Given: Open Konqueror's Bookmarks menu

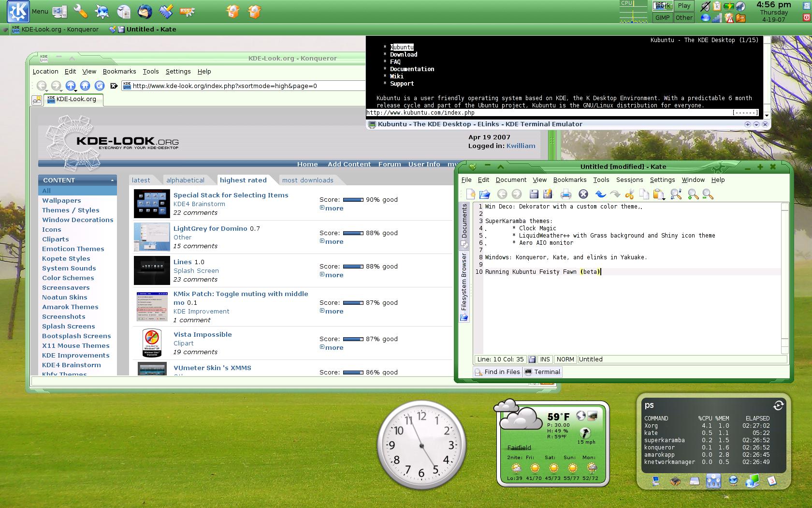Looking at the screenshot, I should (119, 71).
